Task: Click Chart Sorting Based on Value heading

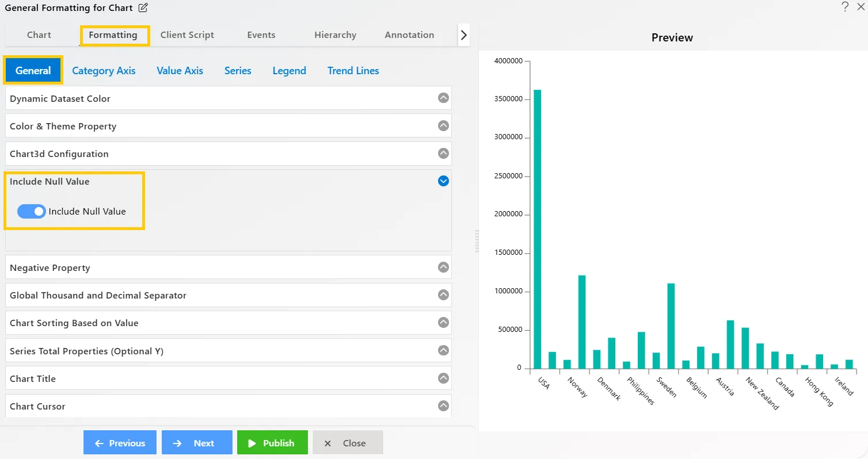Action: 74,323
